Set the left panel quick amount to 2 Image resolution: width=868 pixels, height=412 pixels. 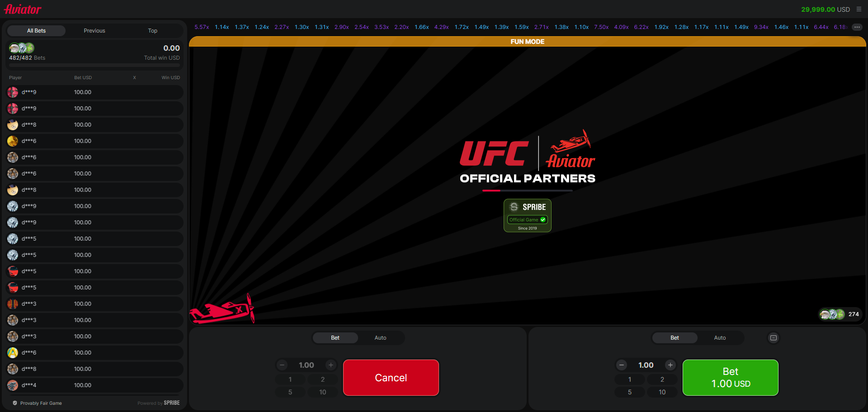coord(323,379)
